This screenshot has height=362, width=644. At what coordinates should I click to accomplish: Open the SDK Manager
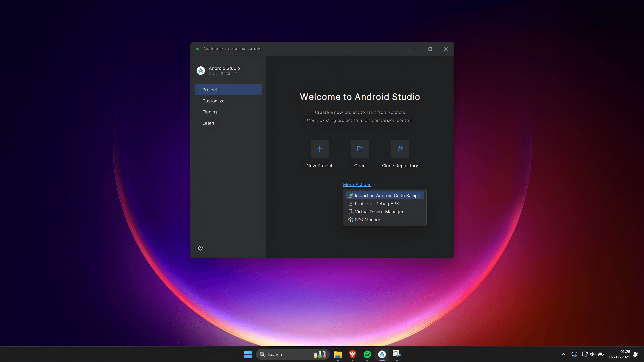[x=368, y=220]
